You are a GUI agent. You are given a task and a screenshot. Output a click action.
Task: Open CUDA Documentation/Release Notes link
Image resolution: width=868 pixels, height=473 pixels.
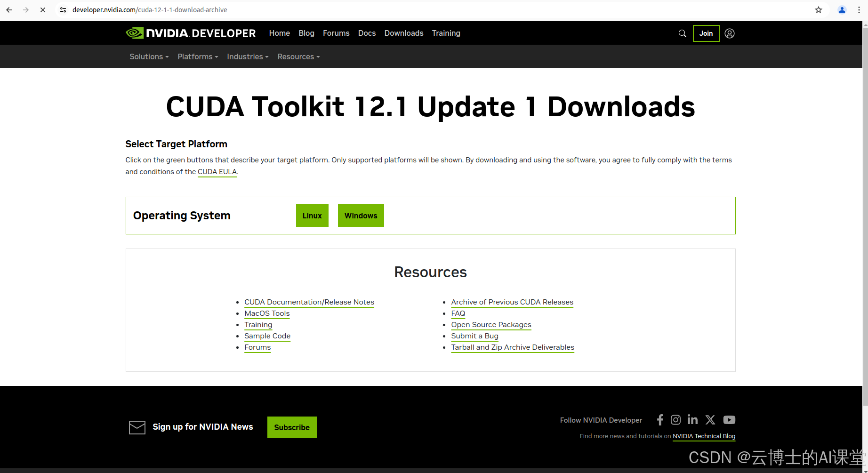tap(309, 302)
